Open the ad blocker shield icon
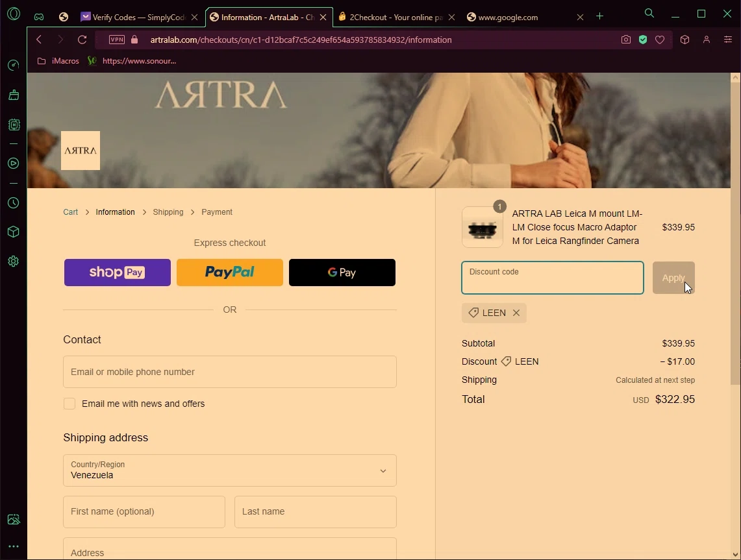 [x=643, y=40]
